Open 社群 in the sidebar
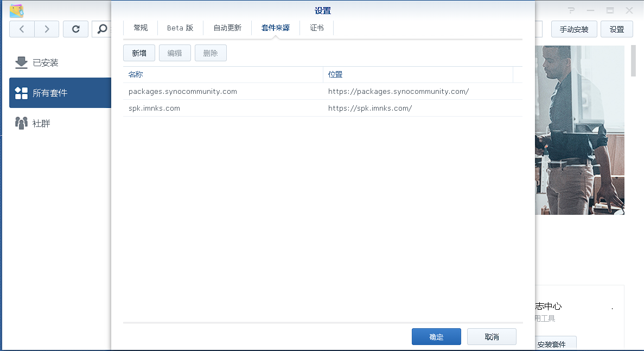The image size is (644, 351). tap(60, 123)
